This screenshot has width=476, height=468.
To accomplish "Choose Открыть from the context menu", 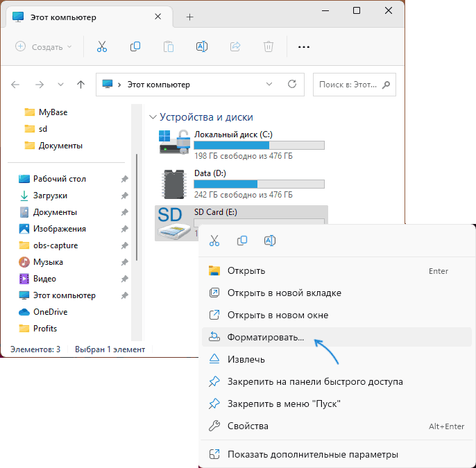I will click(x=337, y=271).
